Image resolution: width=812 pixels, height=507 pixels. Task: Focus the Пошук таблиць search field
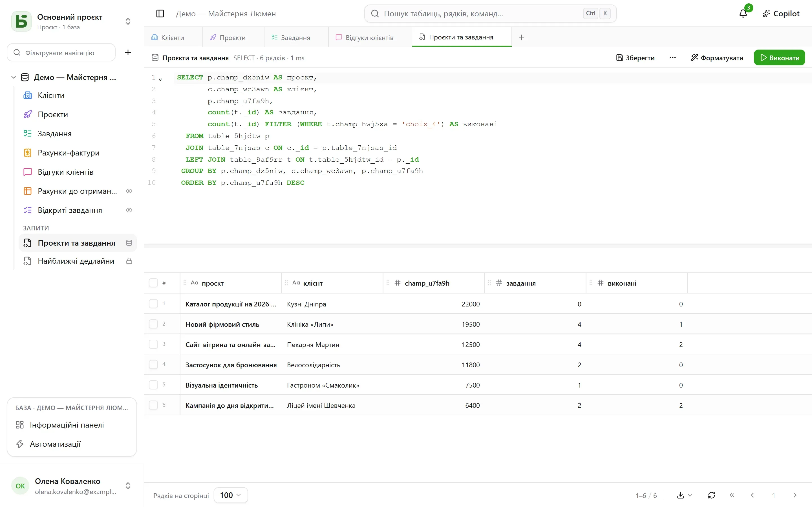tap(490, 14)
